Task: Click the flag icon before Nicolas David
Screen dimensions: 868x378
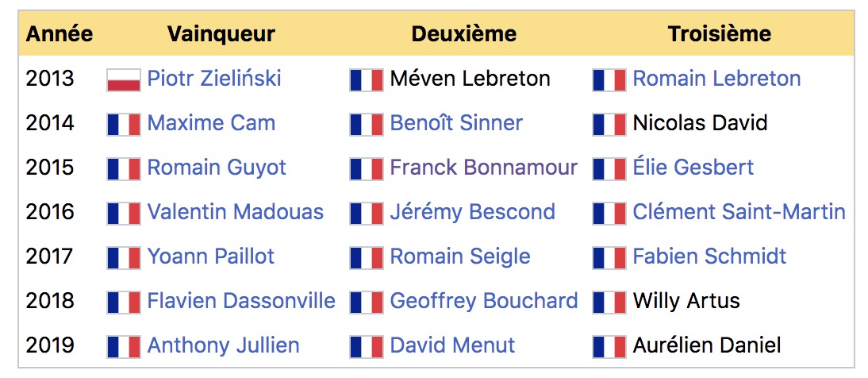Action: 609,124
